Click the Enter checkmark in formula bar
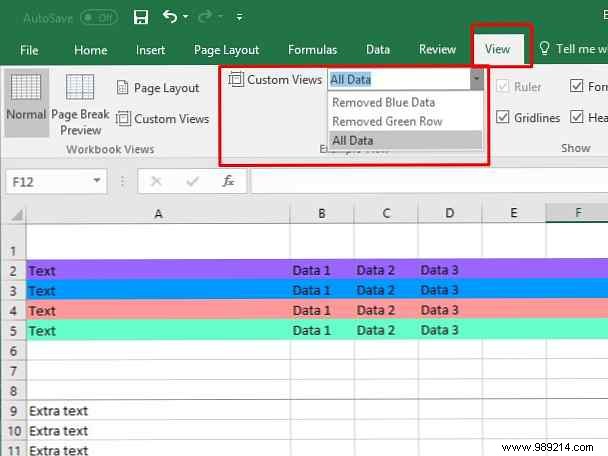Viewport: 608px width, 456px height. click(x=192, y=181)
